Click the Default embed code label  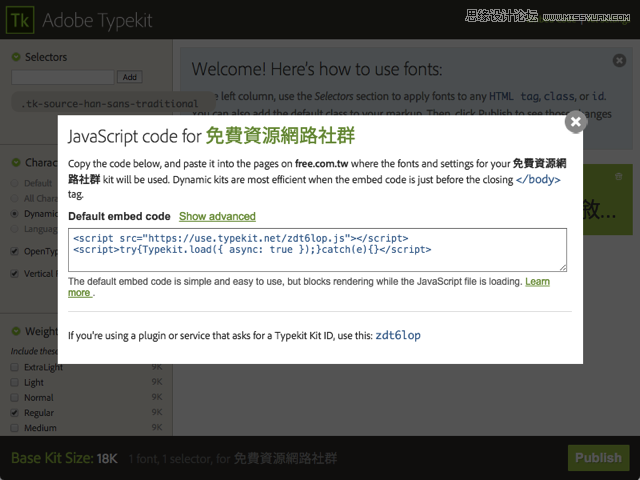pyautogui.click(x=119, y=216)
